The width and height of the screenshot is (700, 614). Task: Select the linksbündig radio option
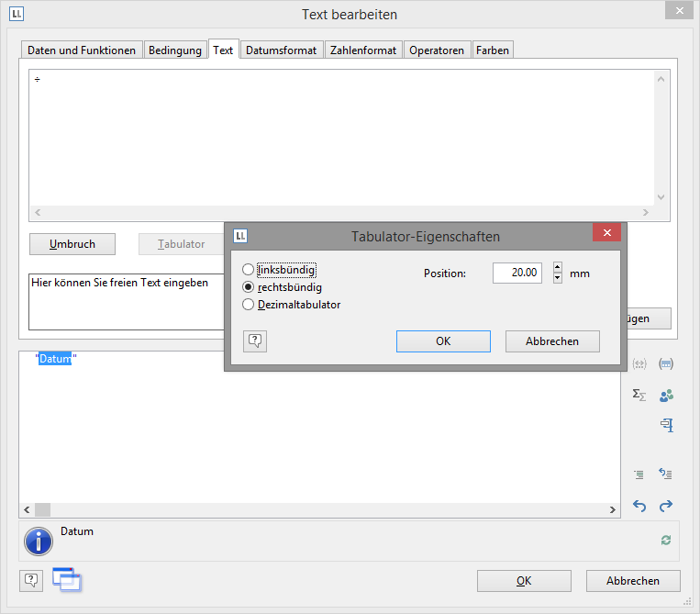249,270
